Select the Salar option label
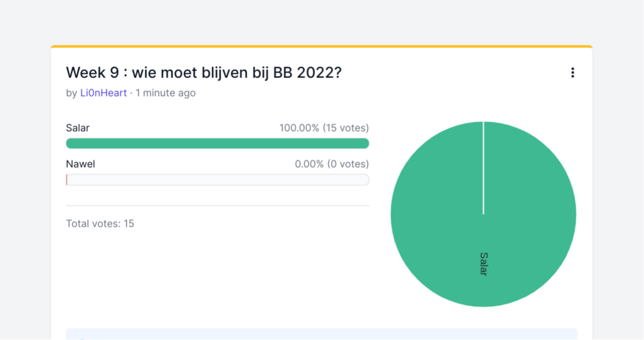This screenshot has height=340, width=644. click(78, 128)
